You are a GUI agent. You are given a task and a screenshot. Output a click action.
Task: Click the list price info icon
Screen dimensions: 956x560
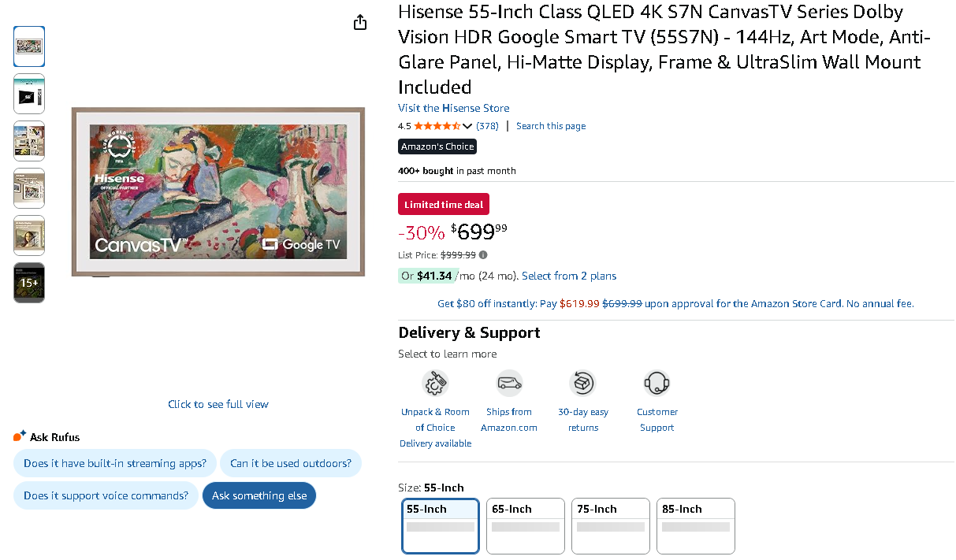click(483, 254)
